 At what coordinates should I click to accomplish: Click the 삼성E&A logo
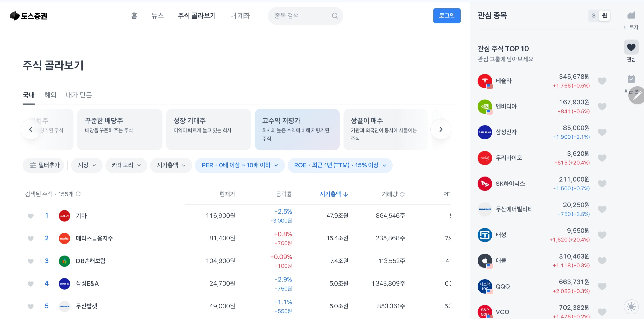tap(64, 284)
